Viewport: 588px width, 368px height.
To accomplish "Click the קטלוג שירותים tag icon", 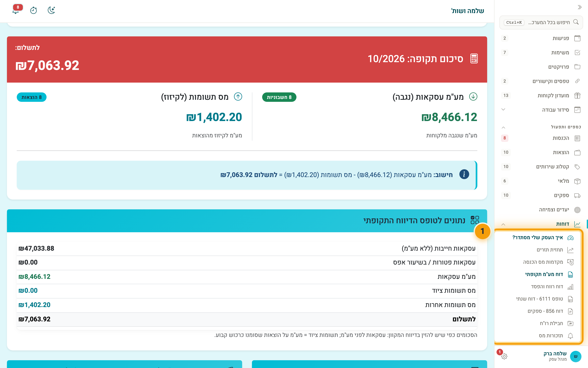I will pos(577,167).
